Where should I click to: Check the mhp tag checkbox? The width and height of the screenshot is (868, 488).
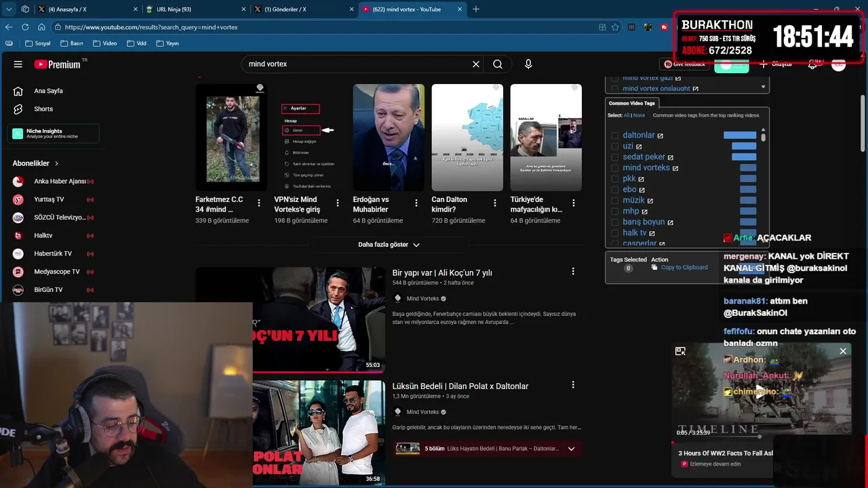point(615,211)
